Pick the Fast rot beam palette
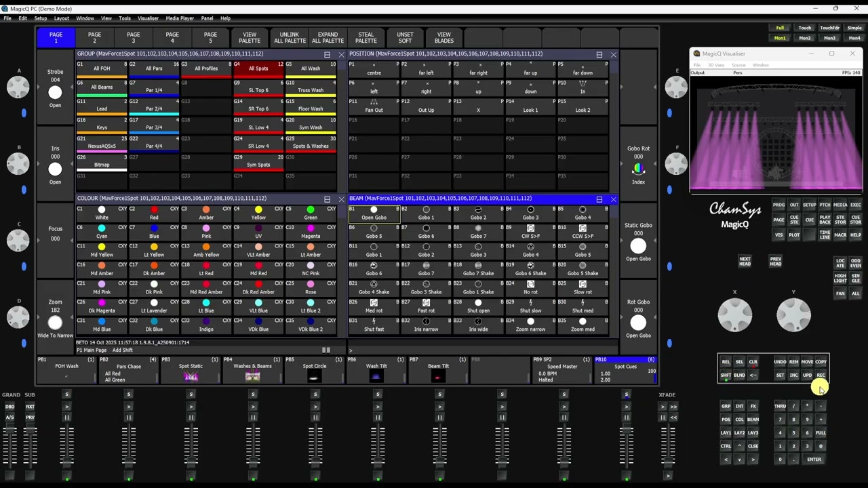Screen dimensions: 868x488 (x=426, y=306)
